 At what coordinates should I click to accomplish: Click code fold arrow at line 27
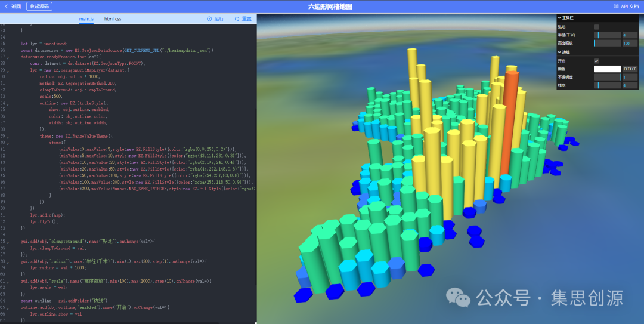7,57
